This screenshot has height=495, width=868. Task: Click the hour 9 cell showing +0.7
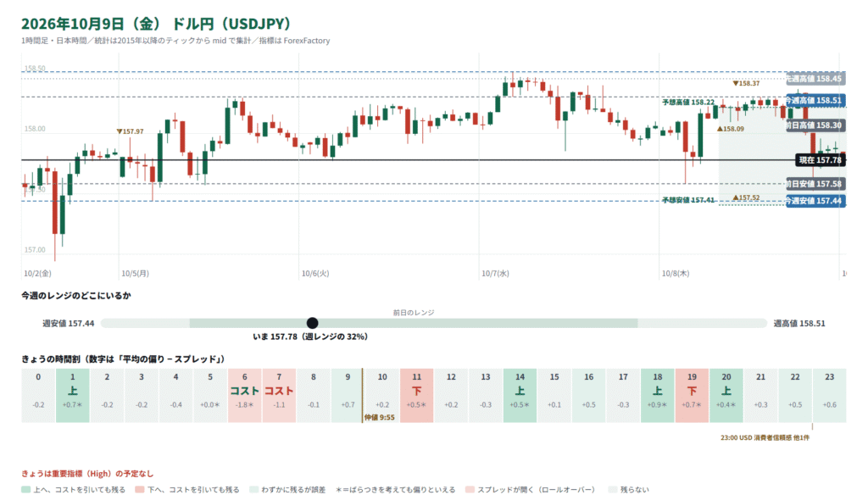tap(348, 395)
